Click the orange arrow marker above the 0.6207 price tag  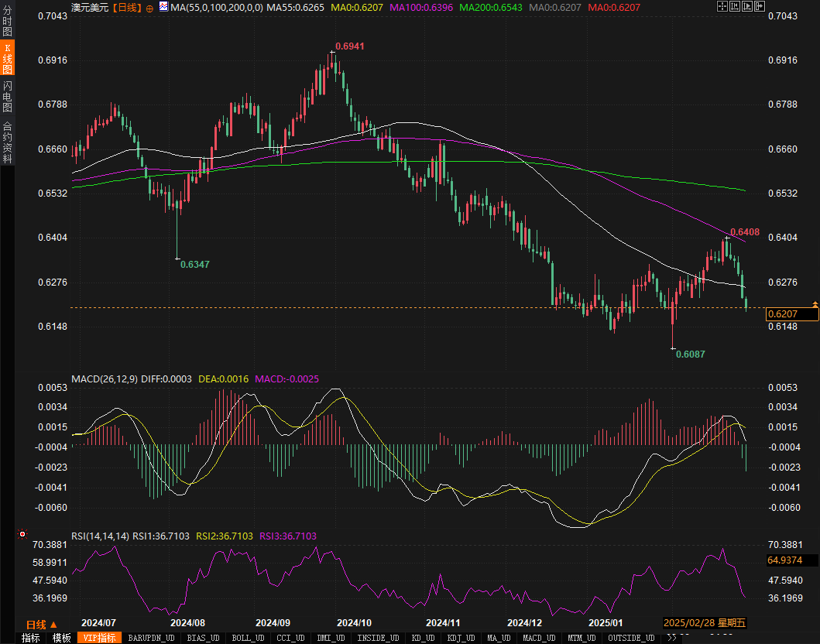(x=815, y=302)
